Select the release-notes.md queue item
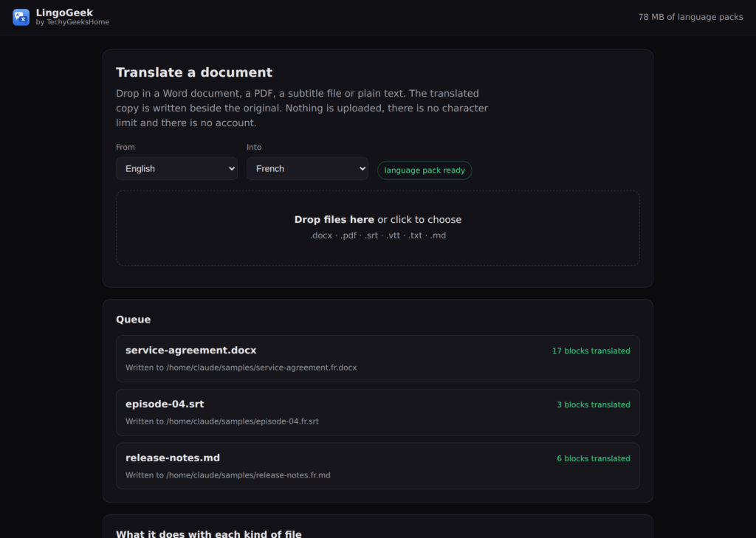Image resolution: width=756 pixels, height=538 pixels. click(377, 466)
